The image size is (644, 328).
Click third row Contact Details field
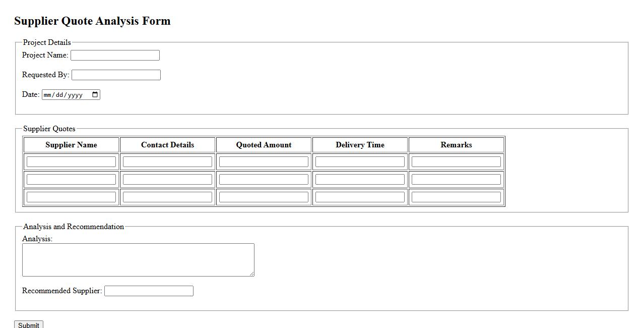click(x=167, y=197)
